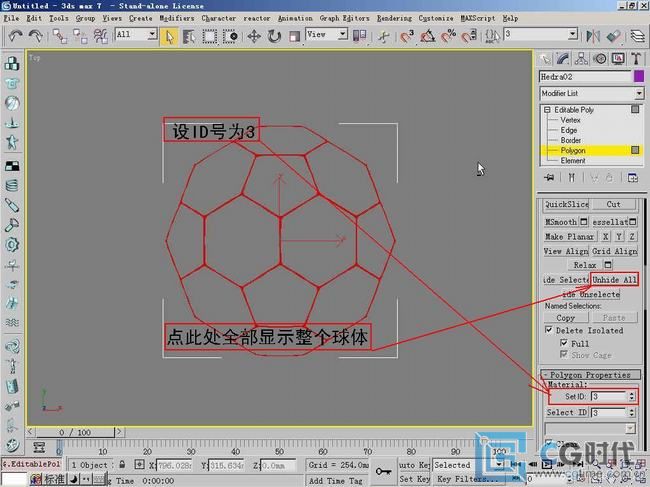
Task: Open the Layer Manager icon
Action: [638, 36]
